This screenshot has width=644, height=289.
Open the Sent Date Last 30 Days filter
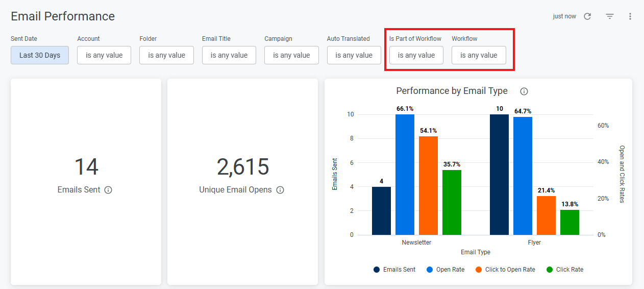coord(40,55)
